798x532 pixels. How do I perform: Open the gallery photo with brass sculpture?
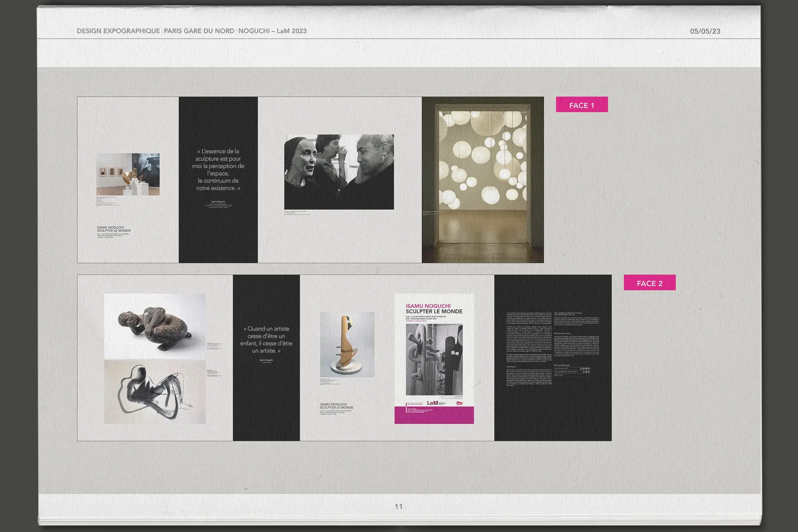tap(128, 174)
